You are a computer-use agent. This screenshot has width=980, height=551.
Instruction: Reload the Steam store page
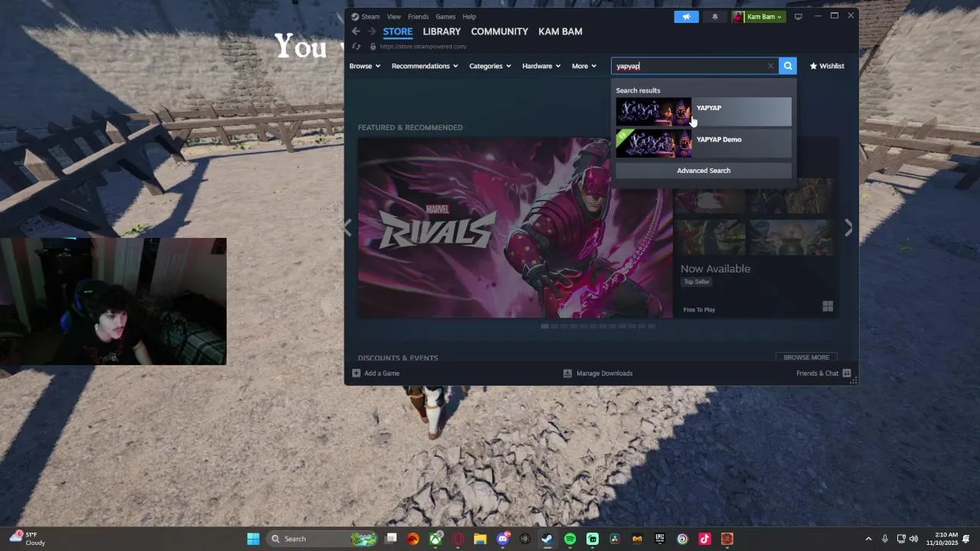pos(356,47)
